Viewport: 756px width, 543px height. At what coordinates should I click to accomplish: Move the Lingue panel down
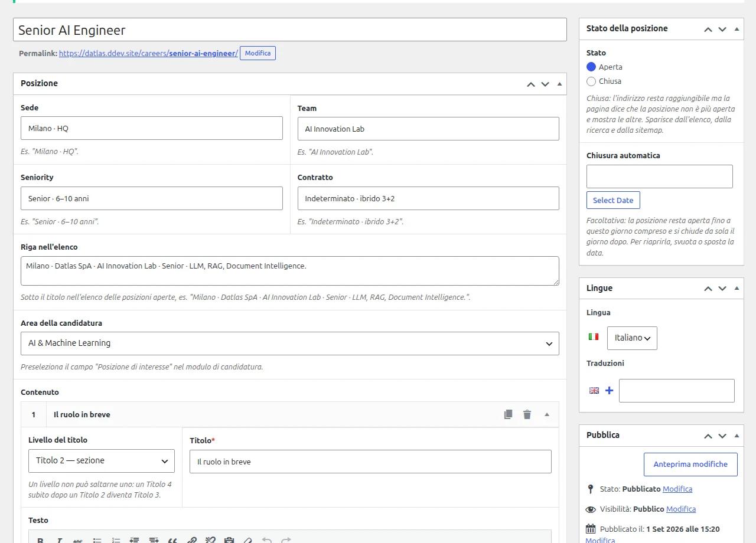click(722, 288)
